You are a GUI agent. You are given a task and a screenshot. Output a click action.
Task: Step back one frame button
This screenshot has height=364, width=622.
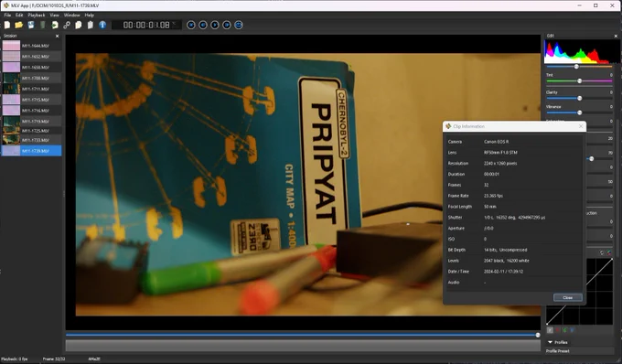tap(203, 25)
